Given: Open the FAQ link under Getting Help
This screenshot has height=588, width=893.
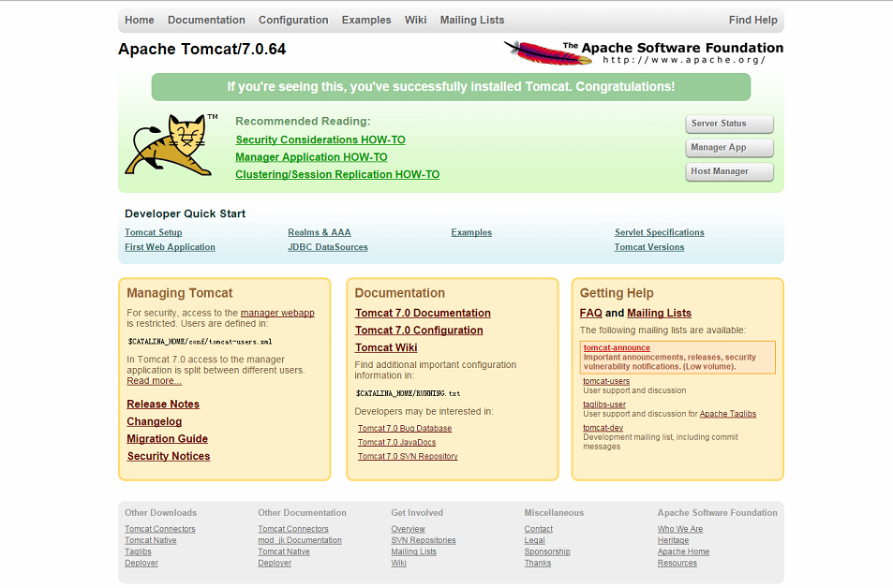Looking at the screenshot, I should pos(590,313).
